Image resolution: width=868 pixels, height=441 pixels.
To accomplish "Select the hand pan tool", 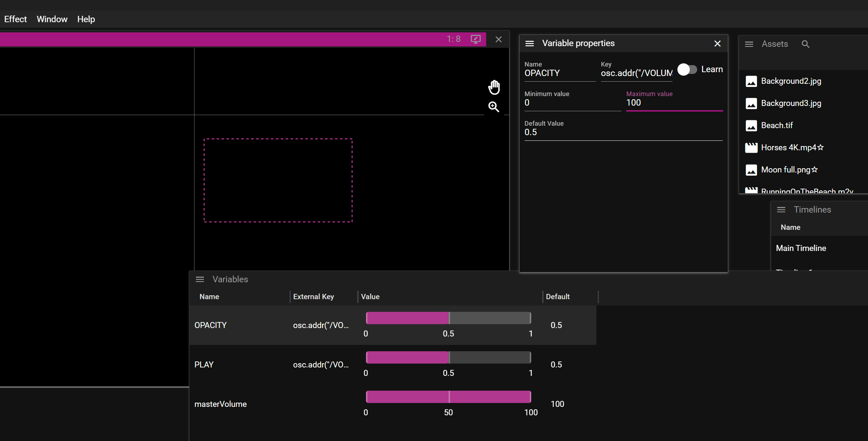I will click(x=494, y=87).
